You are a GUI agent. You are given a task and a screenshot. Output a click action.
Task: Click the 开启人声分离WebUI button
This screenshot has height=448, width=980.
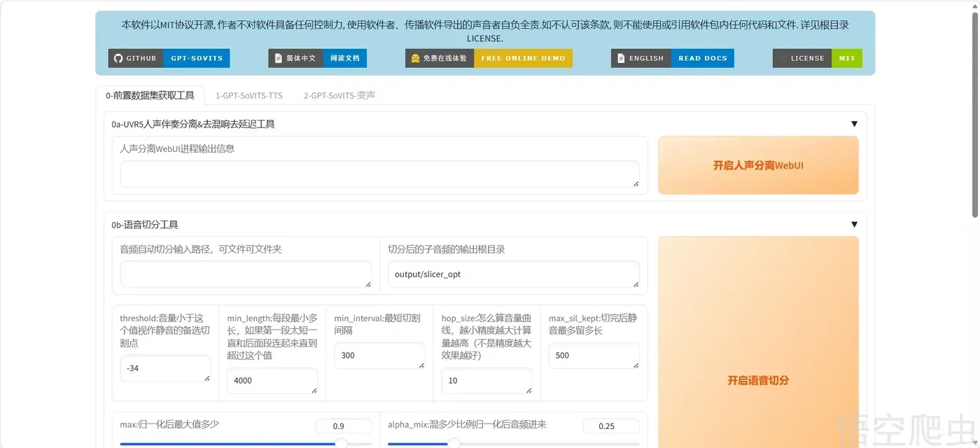click(x=758, y=165)
